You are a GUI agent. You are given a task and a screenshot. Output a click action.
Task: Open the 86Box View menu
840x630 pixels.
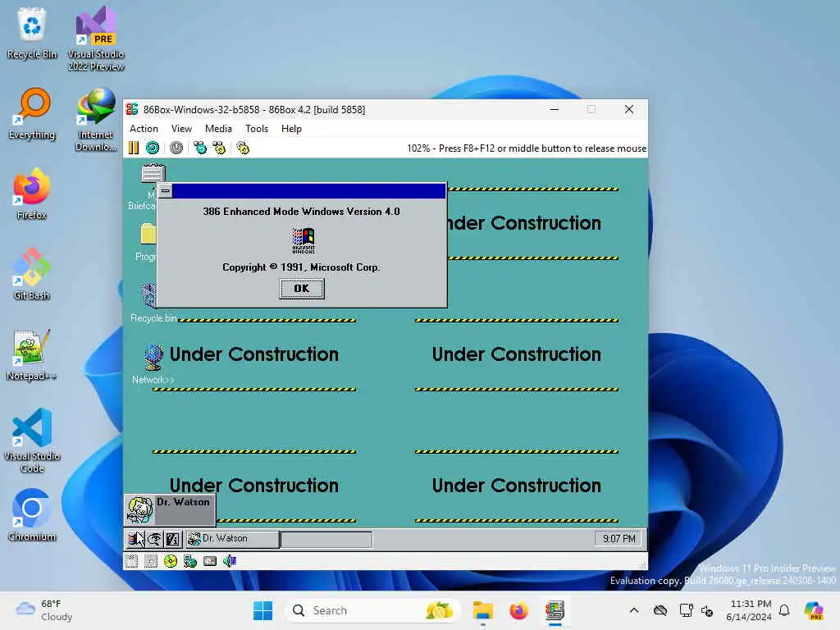pos(181,129)
